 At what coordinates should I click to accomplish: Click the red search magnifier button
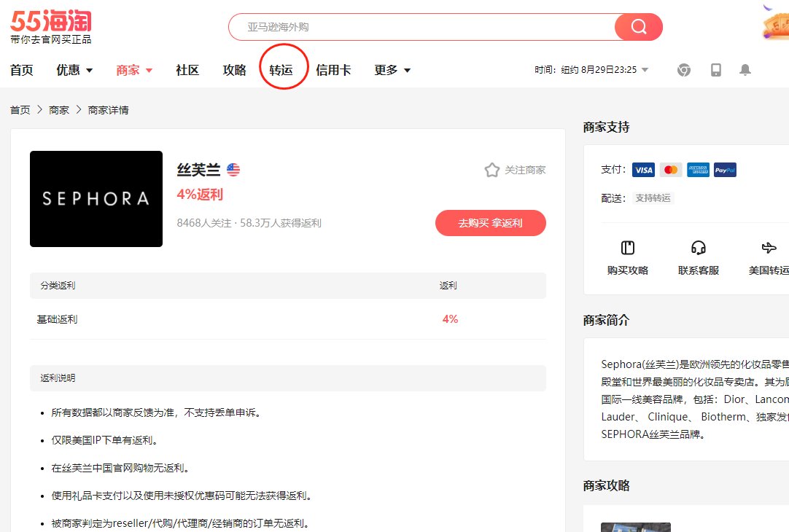(x=639, y=27)
